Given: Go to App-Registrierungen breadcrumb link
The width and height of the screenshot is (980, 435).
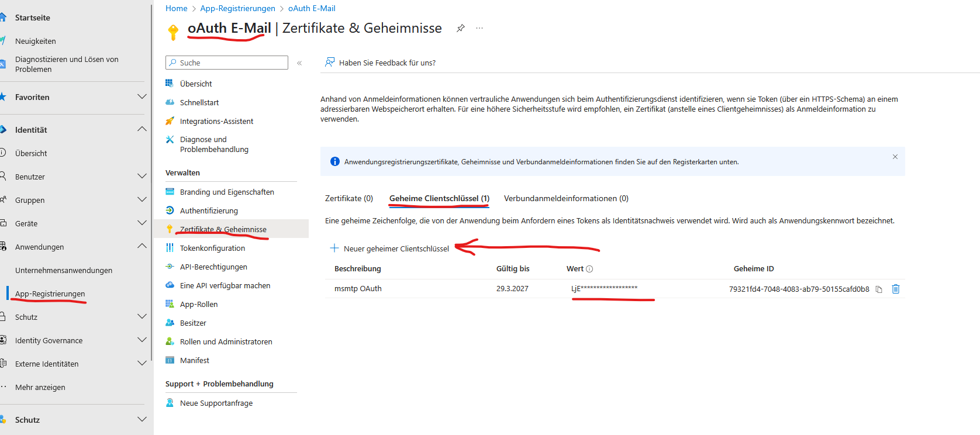Looking at the screenshot, I should [237, 8].
